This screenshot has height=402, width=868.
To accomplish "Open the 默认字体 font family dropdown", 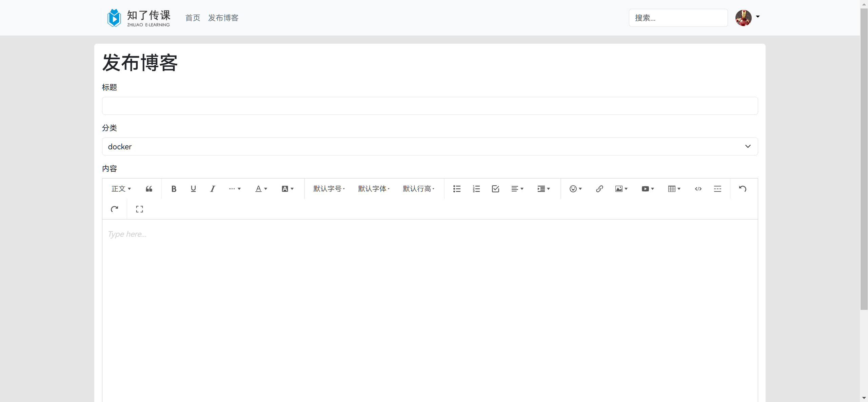I will point(374,189).
